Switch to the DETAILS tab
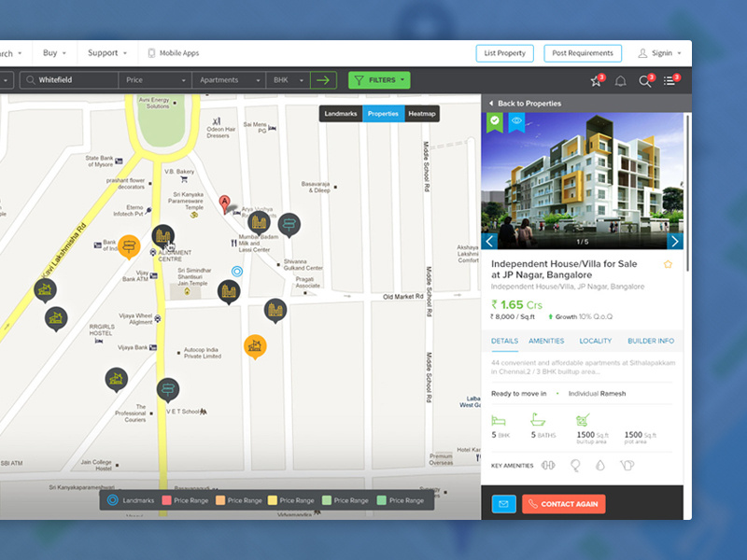 click(504, 341)
